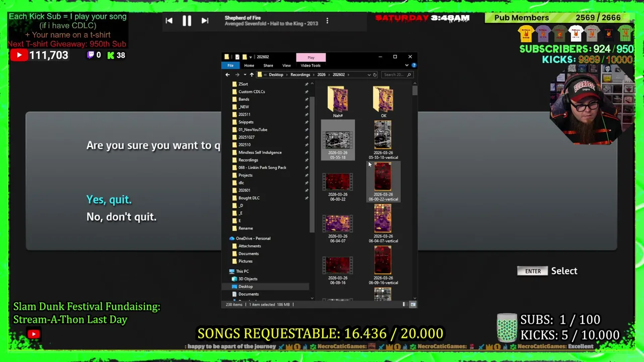
Task: Click 2026 in the address breadcrumb
Action: (321, 74)
